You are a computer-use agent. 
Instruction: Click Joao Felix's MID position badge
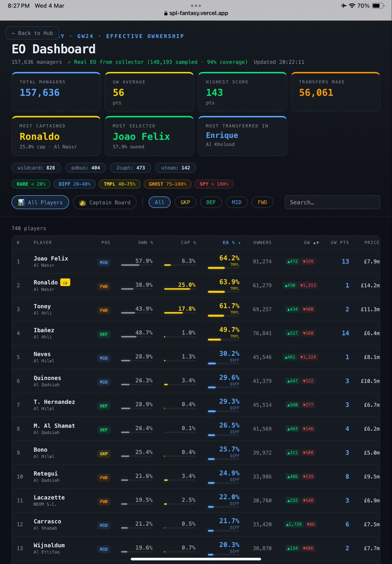tap(103, 263)
